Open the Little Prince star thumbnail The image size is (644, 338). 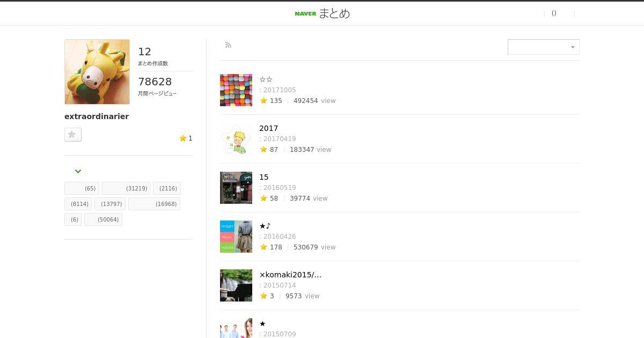pos(236,139)
